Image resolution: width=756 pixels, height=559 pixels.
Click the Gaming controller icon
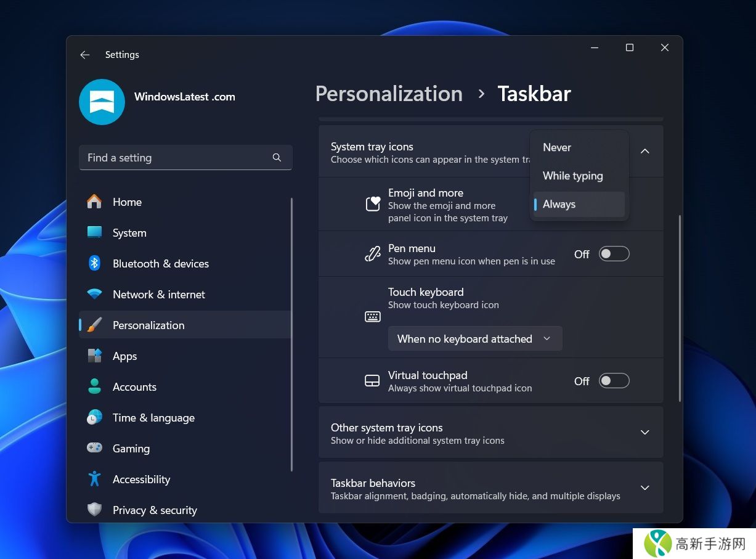coord(94,449)
